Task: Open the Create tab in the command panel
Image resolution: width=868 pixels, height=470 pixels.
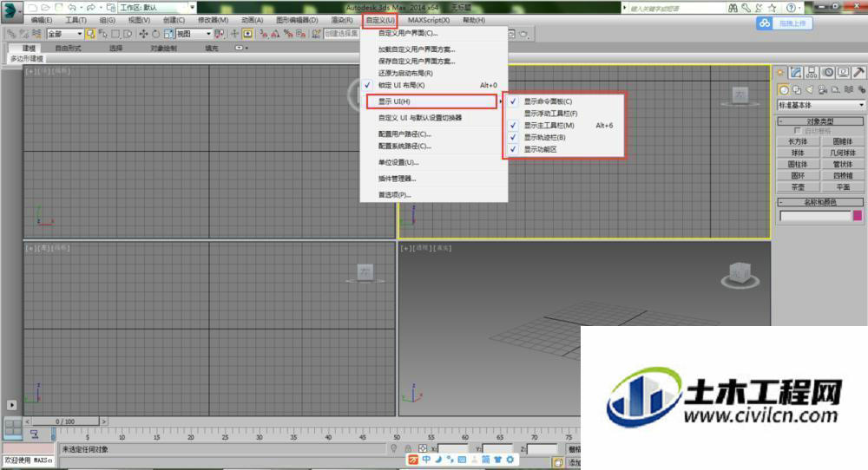Action: [x=780, y=73]
